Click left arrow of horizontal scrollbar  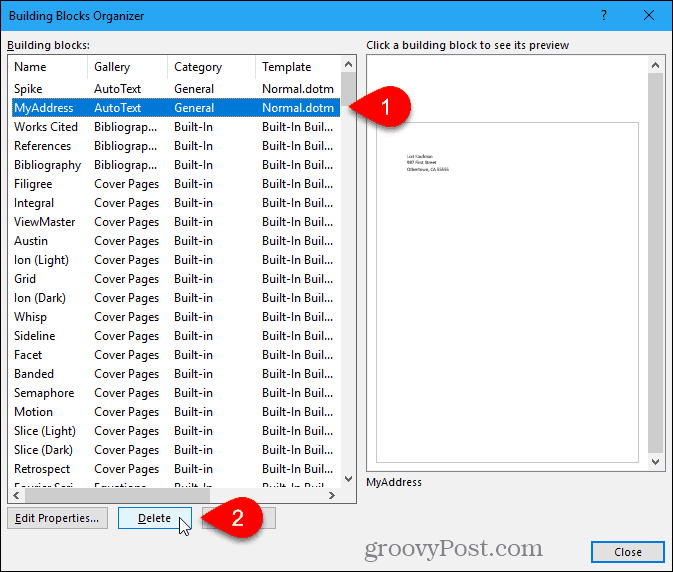16,495
